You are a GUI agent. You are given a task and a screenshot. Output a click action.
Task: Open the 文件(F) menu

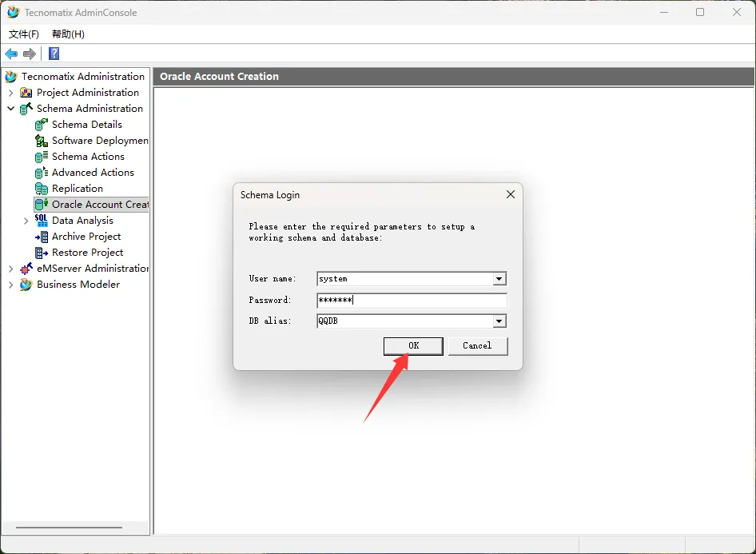[24, 34]
